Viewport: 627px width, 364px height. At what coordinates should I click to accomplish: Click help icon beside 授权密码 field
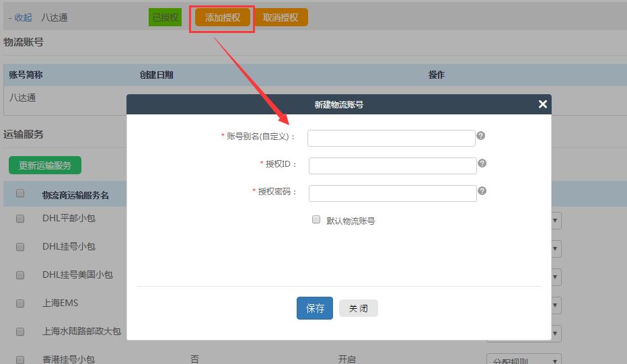click(482, 191)
